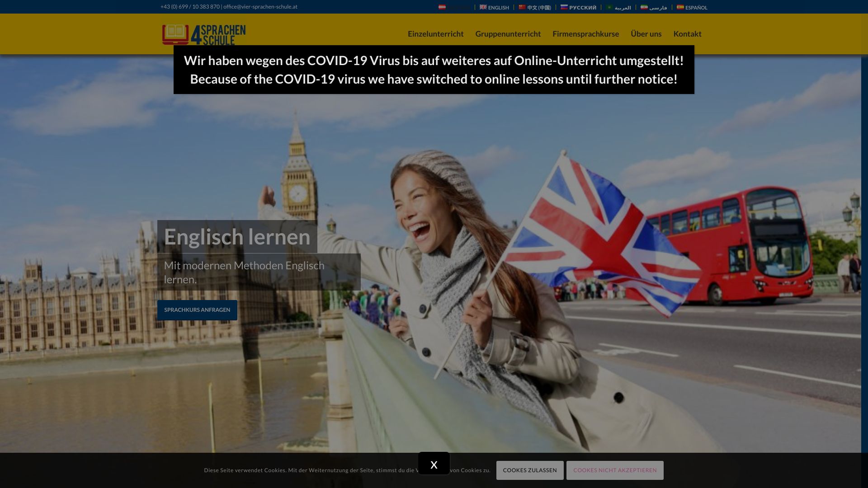This screenshot has width=868, height=488.
Task: Open the Gruppenunterricht menu item
Action: (x=508, y=34)
